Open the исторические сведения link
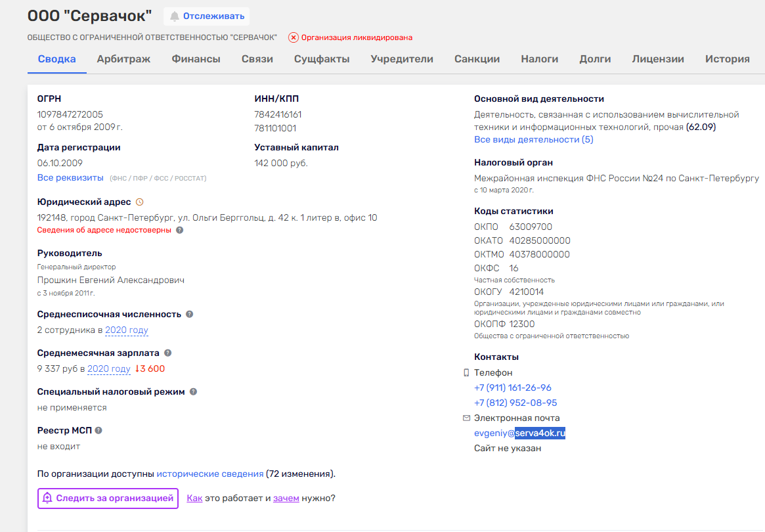This screenshot has height=532, width=765. 209,474
